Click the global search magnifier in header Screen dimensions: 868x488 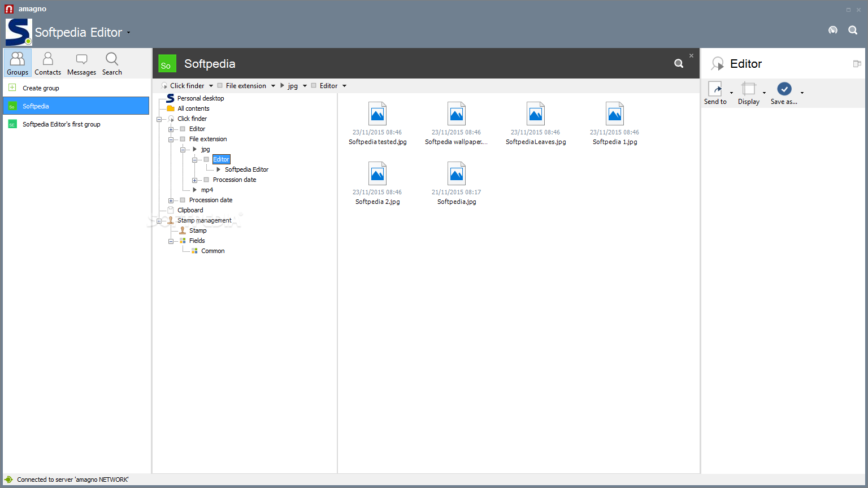coord(853,30)
